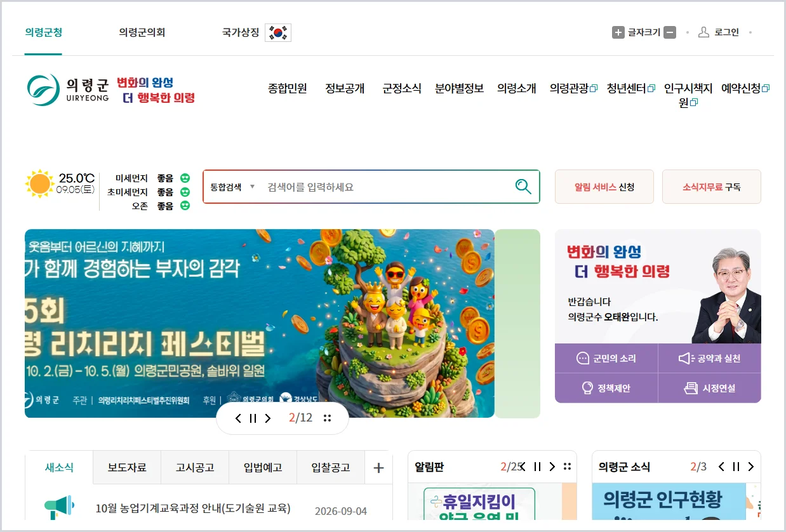Viewport: 786px width, 532px height.
Task: Click the 의령군수 오태완 greeting panel
Action: point(658,286)
